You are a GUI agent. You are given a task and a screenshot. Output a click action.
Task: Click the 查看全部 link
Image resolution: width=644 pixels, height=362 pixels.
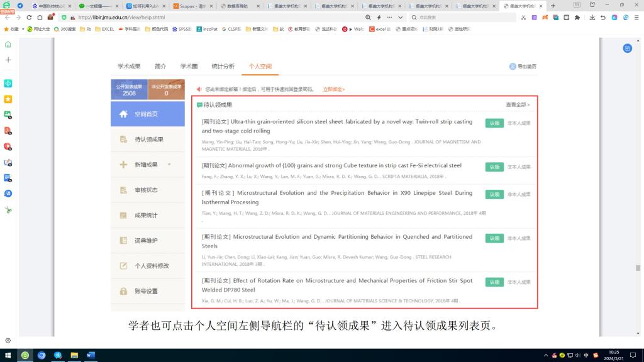(x=518, y=105)
